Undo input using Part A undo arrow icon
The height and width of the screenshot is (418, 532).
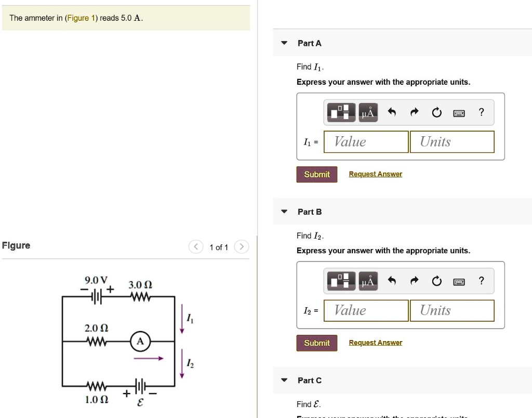click(393, 112)
